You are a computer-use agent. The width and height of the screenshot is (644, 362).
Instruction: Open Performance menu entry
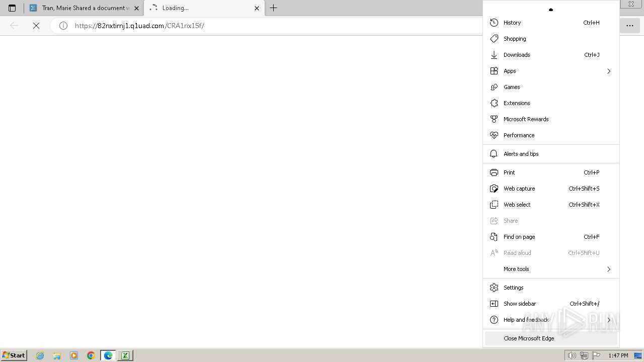pos(551,135)
